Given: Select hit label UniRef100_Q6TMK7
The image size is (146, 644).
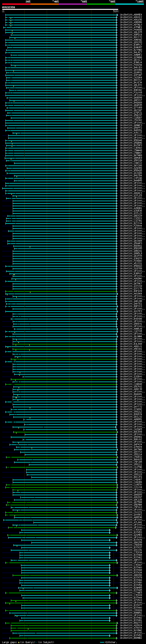Looking at the screenshot, I should [x=131, y=284].
